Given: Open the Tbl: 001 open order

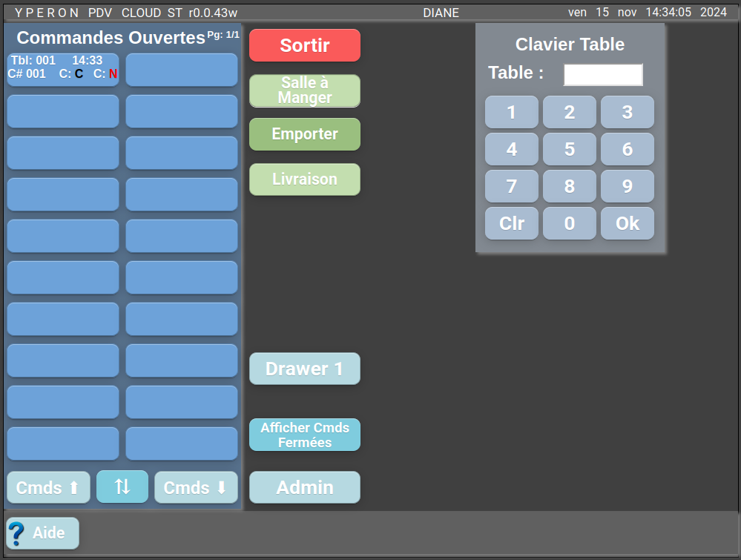Looking at the screenshot, I should click(63, 67).
